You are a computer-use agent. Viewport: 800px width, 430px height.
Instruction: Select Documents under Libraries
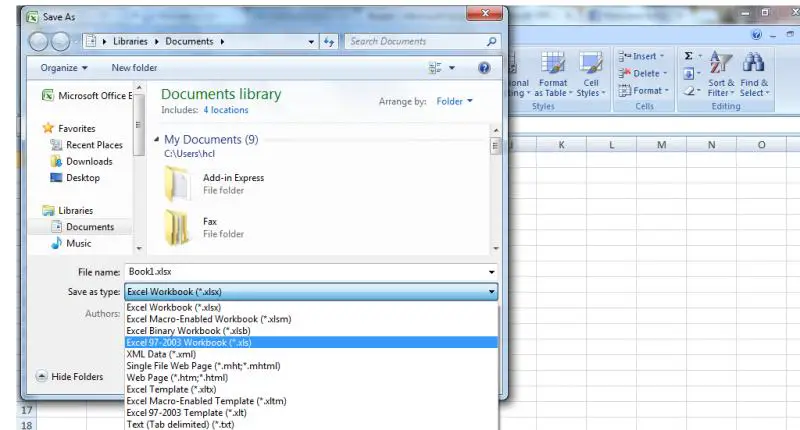(x=82, y=227)
